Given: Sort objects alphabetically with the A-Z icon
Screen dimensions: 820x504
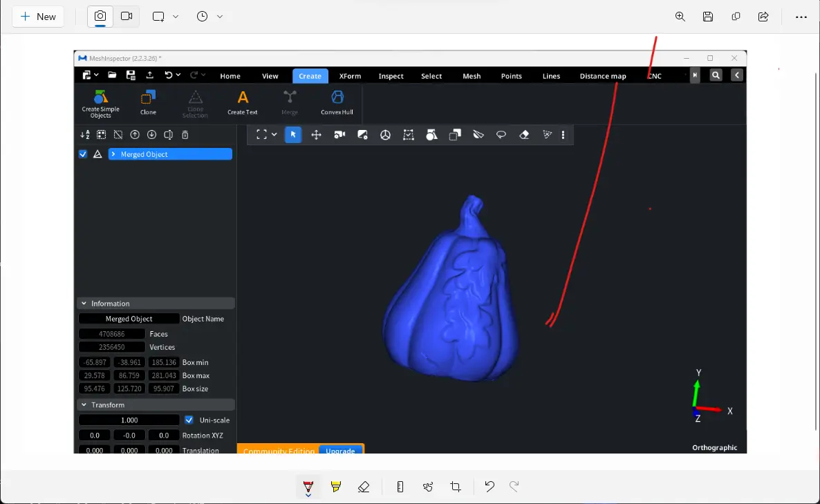Looking at the screenshot, I should 85,135.
